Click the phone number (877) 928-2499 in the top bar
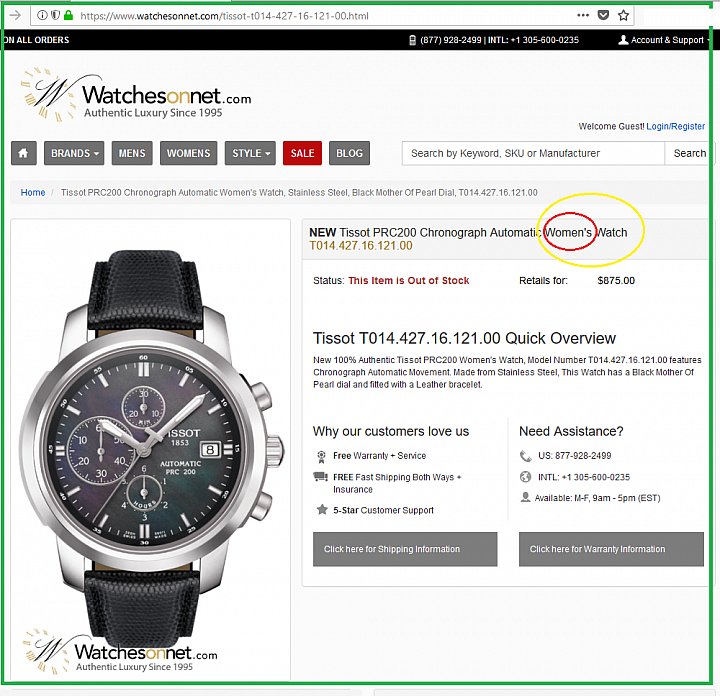 (450, 40)
